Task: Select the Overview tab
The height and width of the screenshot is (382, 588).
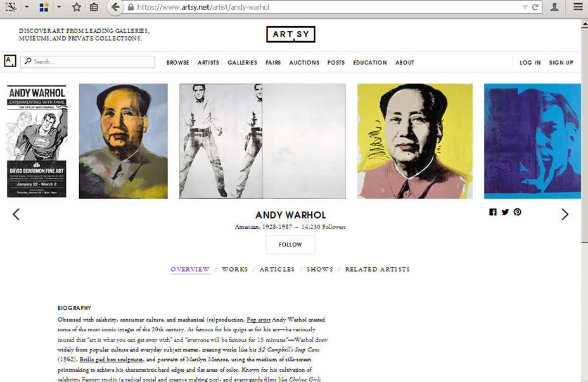Action: tap(190, 269)
